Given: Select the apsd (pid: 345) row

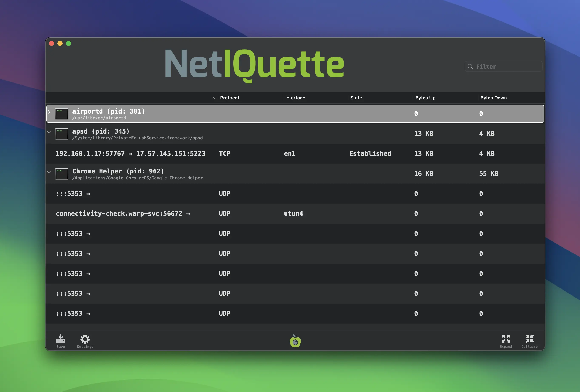Looking at the screenshot, I should (295, 134).
